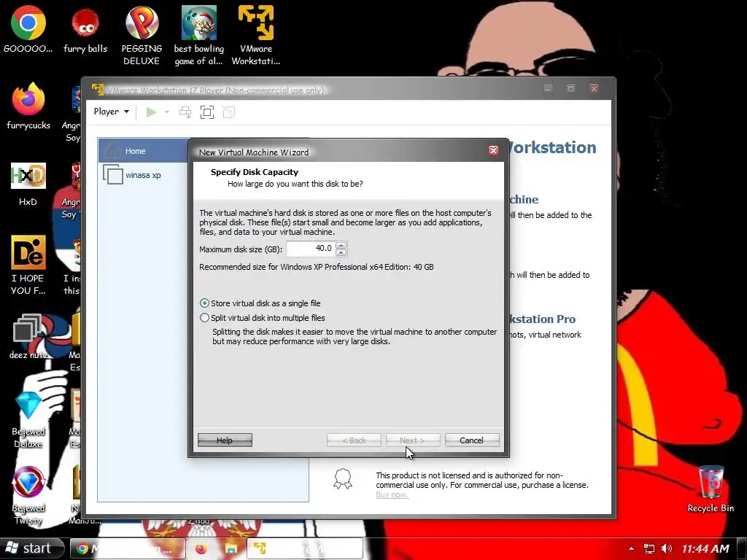Viewport: 747px width, 560px height.
Task: Click the file explorer taskbar icon
Action: click(x=231, y=548)
